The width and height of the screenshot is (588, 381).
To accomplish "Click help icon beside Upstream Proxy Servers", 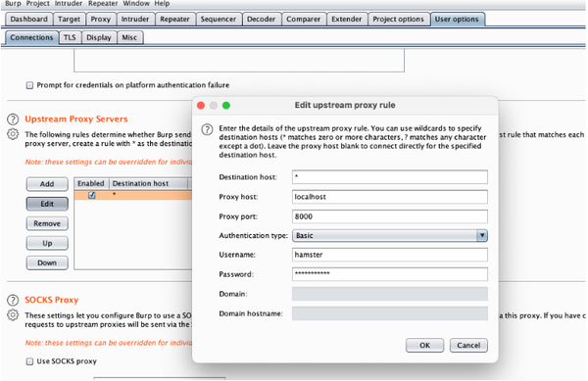I will 13,119.
